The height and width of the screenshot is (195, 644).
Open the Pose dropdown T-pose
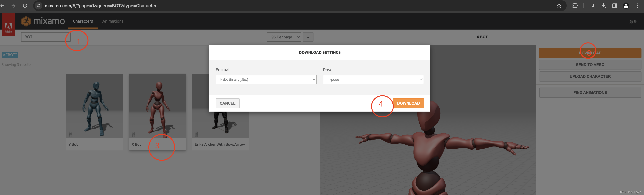click(x=373, y=79)
